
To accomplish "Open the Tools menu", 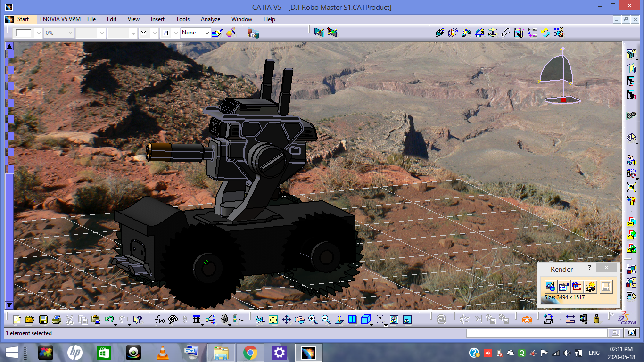I will [182, 19].
